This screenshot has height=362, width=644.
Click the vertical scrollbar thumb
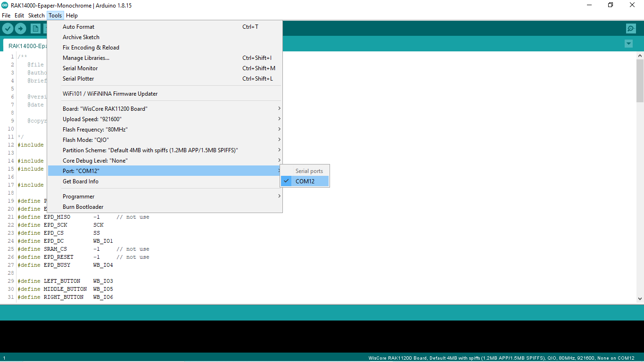tap(640, 81)
